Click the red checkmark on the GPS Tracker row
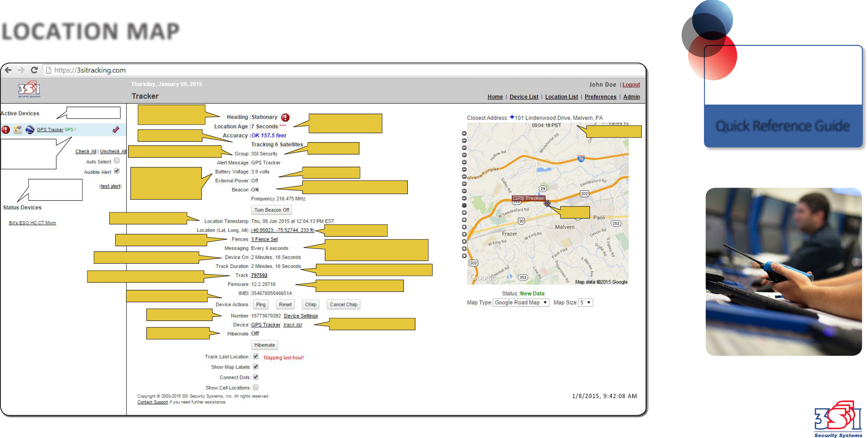 [x=116, y=129]
